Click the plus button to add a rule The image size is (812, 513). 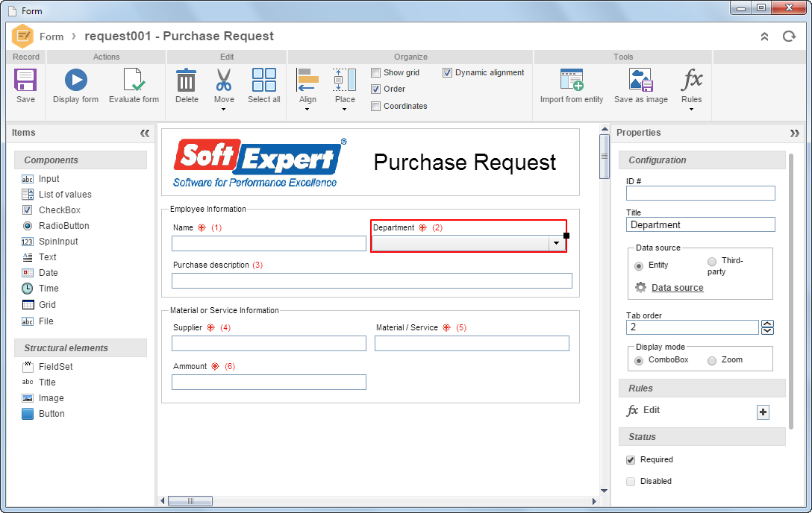coord(763,412)
